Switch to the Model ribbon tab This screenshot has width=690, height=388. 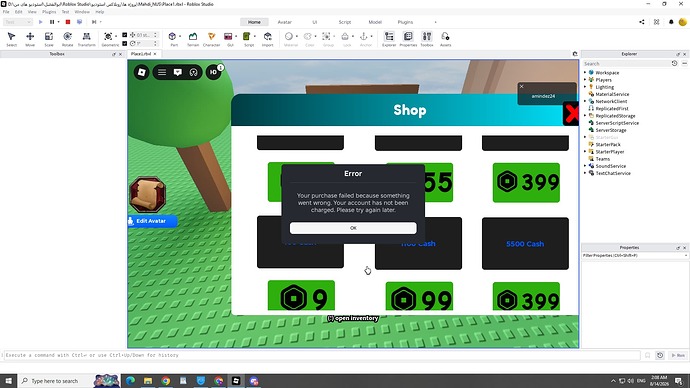tap(375, 22)
